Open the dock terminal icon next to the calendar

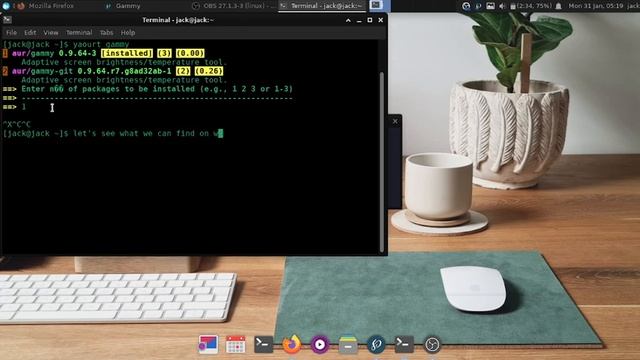264,344
